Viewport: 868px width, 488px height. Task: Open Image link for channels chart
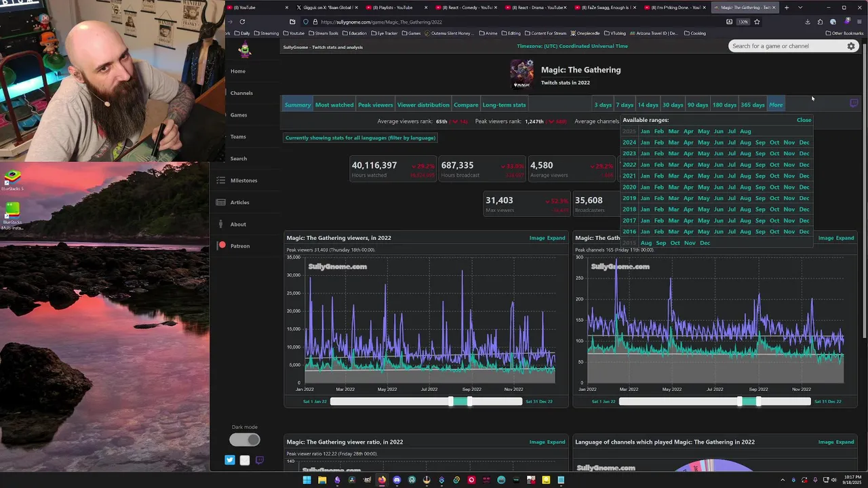(825, 238)
